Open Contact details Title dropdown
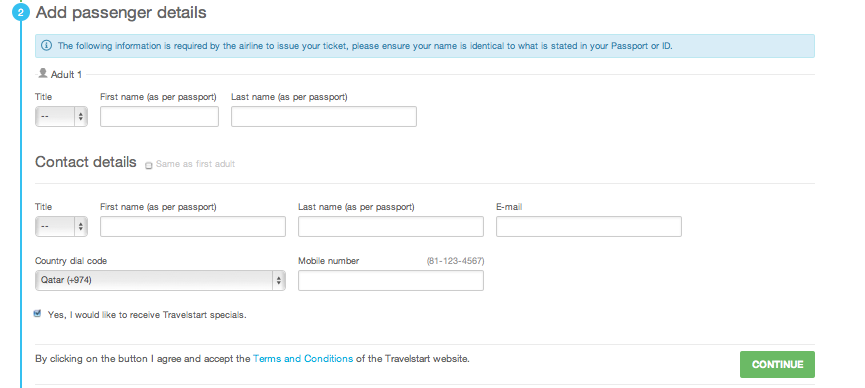This screenshot has width=865, height=388. 61,226
